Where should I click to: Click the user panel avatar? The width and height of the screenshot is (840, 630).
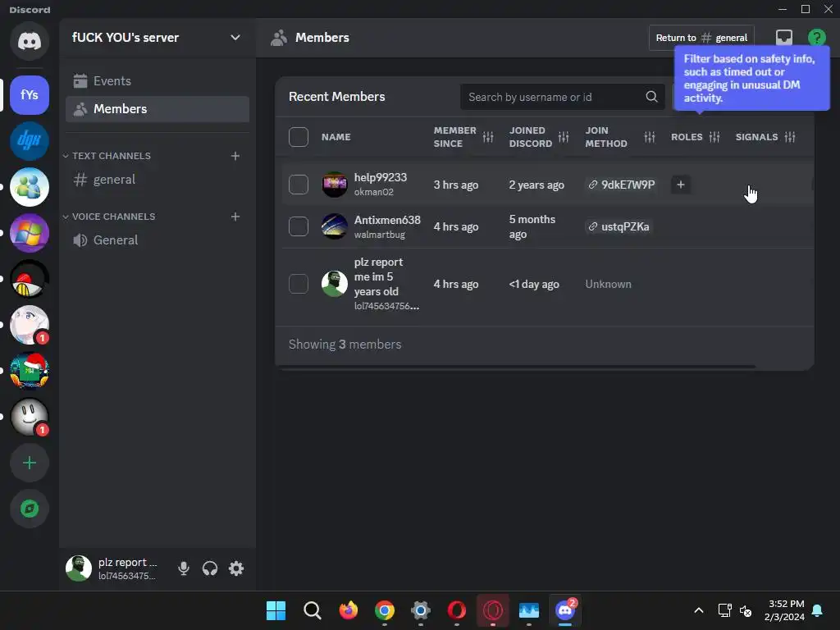click(x=79, y=568)
